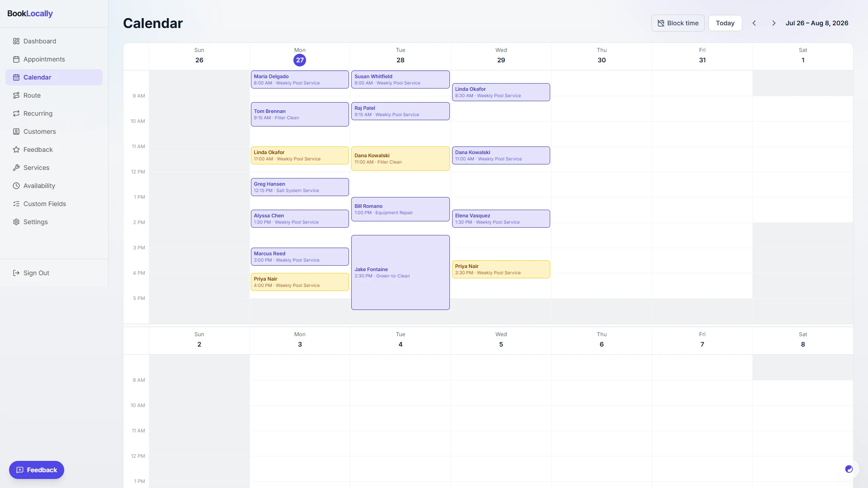
Task: Open Tom Brennan Filter Clean appointment
Action: pos(300,114)
